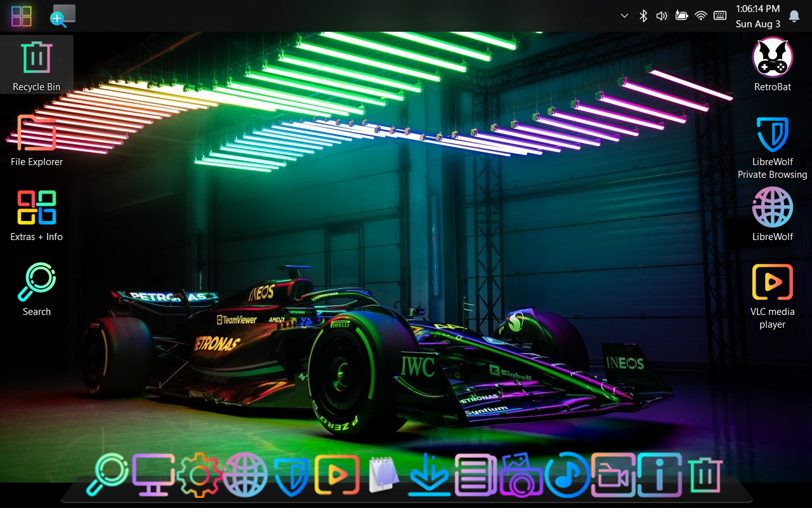The height and width of the screenshot is (508, 812).
Task: Toggle the Bluetooth tray icon
Action: click(643, 16)
